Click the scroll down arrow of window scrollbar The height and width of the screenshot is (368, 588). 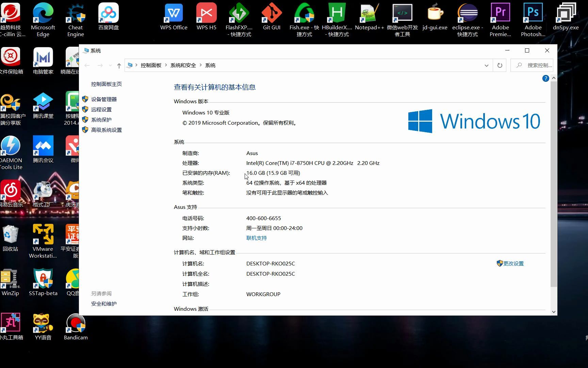click(x=554, y=312)
